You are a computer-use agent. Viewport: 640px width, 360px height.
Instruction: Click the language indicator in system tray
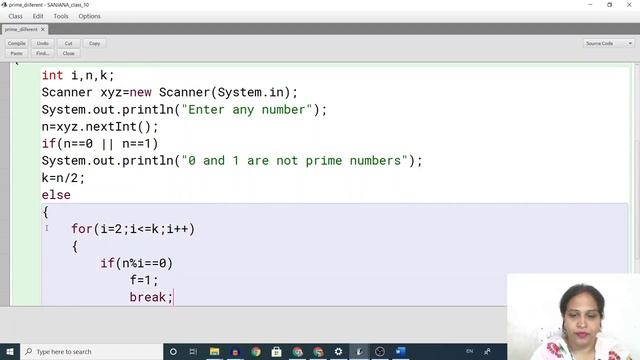469,351
